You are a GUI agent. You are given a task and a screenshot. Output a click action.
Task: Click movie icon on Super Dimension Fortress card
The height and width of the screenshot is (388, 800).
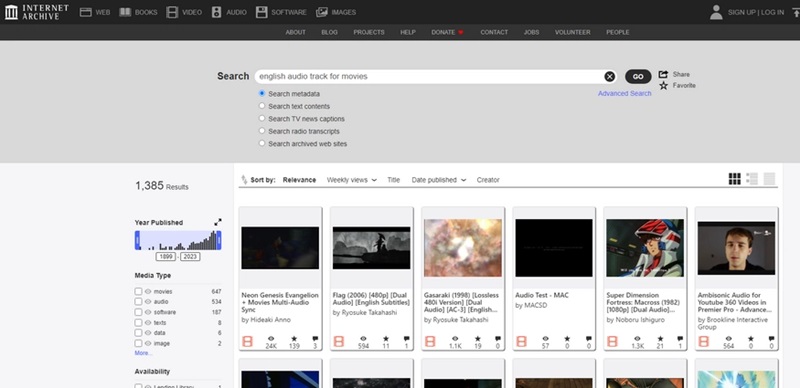tap(613, 342)
